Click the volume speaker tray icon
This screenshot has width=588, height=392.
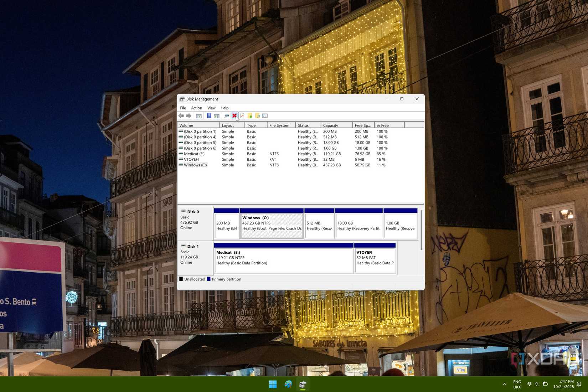[x=537, y=384]
